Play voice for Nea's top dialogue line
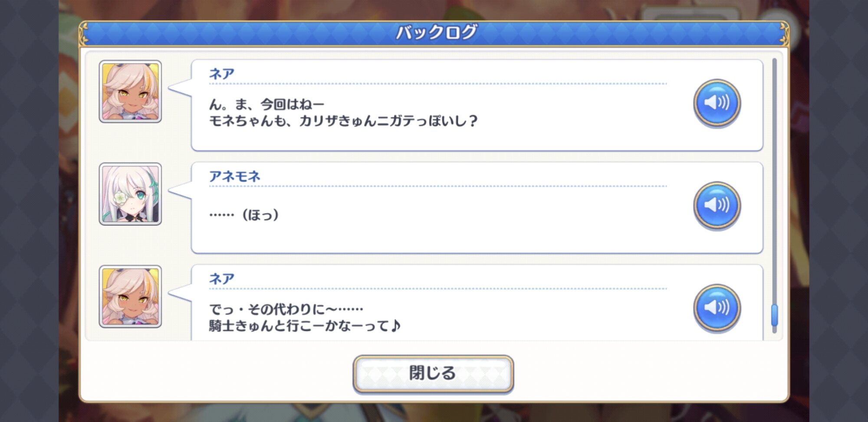This screenshot has height=422, width=868. pos(717,103)
